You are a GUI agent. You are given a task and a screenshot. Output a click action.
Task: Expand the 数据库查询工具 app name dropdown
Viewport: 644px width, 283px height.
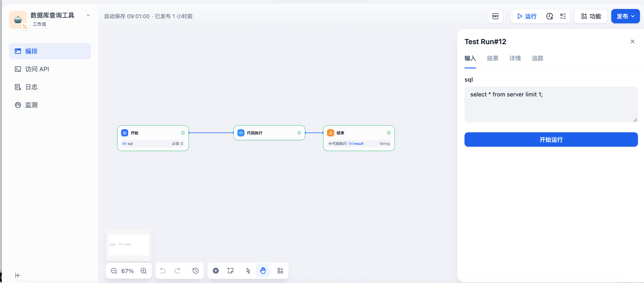(x=88, y=15)
